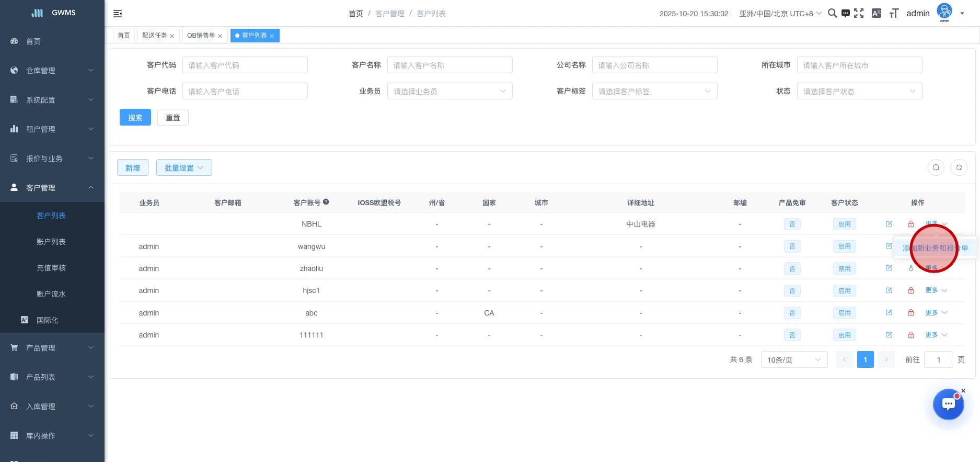Click the 客户代码 input field

(x=245, y=65)
